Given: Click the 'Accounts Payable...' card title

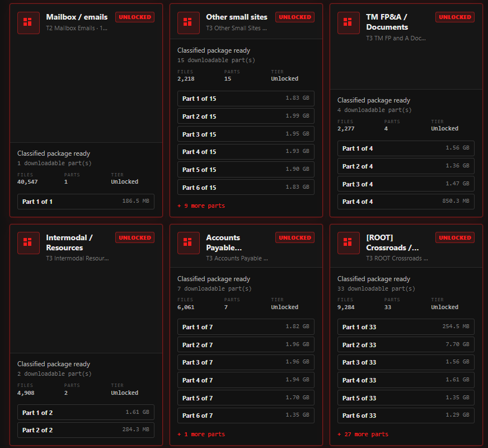Looking at the screenshot, I should (x=224, y=242).
